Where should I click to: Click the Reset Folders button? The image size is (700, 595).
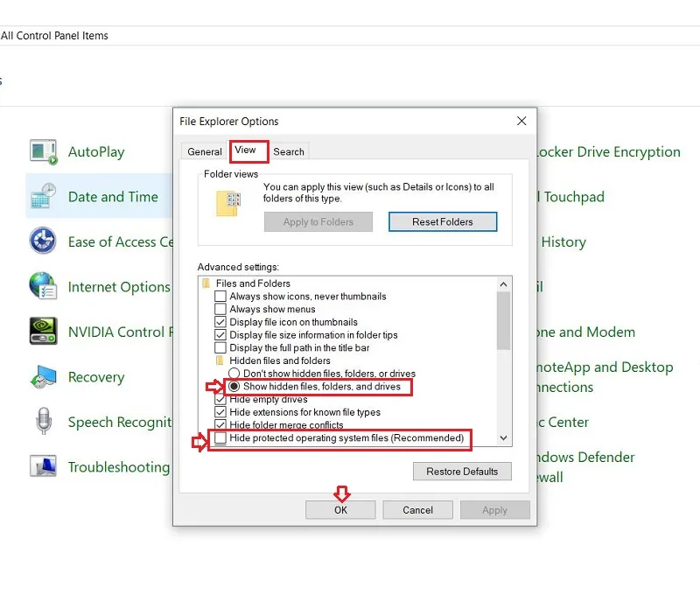coord(443,222)
